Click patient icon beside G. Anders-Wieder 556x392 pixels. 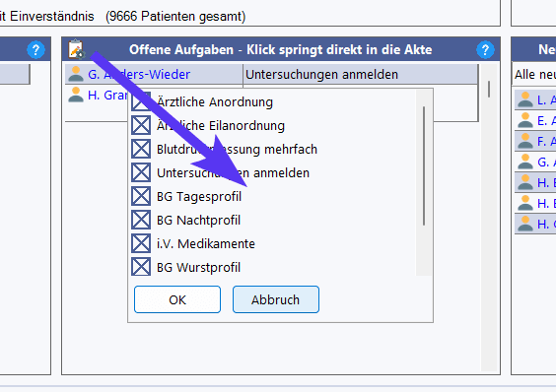76,74
